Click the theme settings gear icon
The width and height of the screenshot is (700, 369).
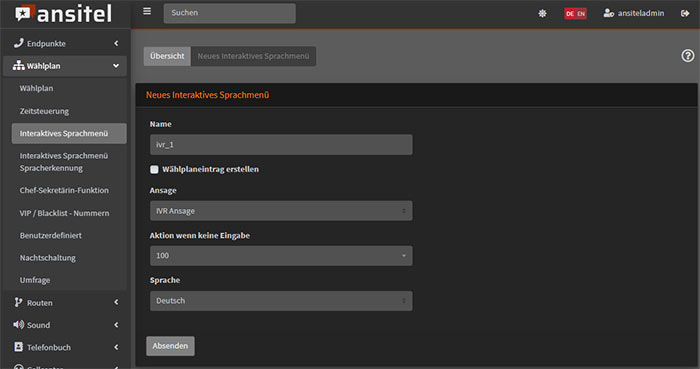pos(542,13)
